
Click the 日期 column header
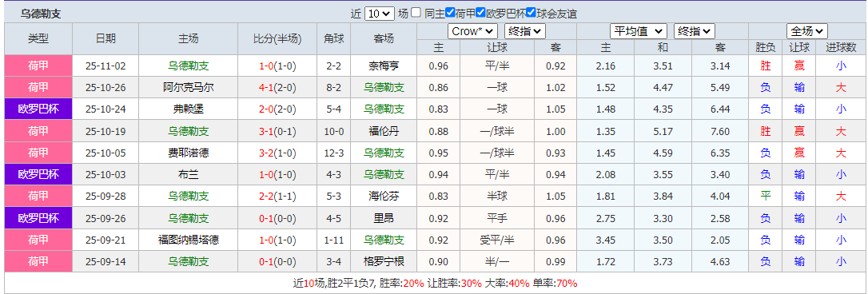106,38
